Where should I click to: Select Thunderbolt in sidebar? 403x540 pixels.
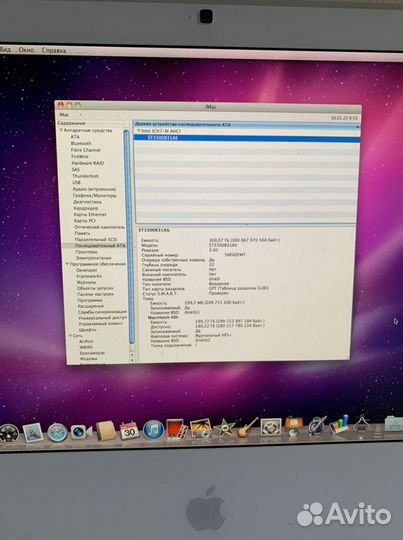click(85, 176)
